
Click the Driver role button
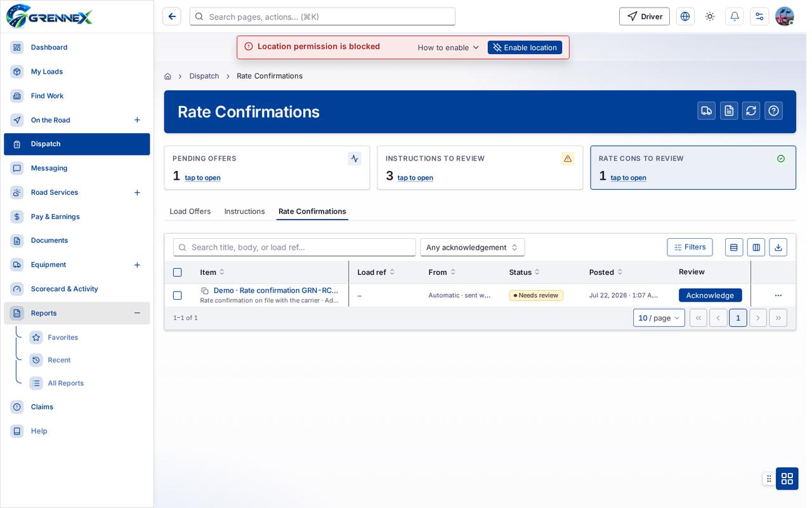[x=645, y=17]
